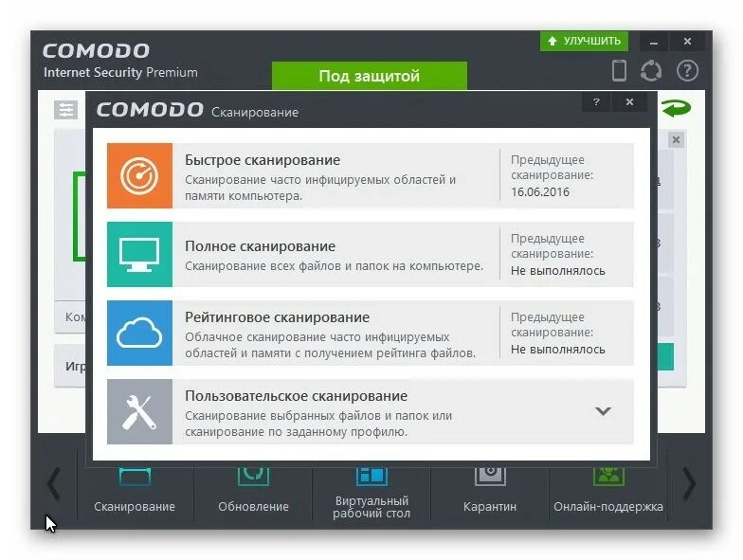Click the Полное сканирование monitor icon
The image size is (743, 560).
pos(139,254)
